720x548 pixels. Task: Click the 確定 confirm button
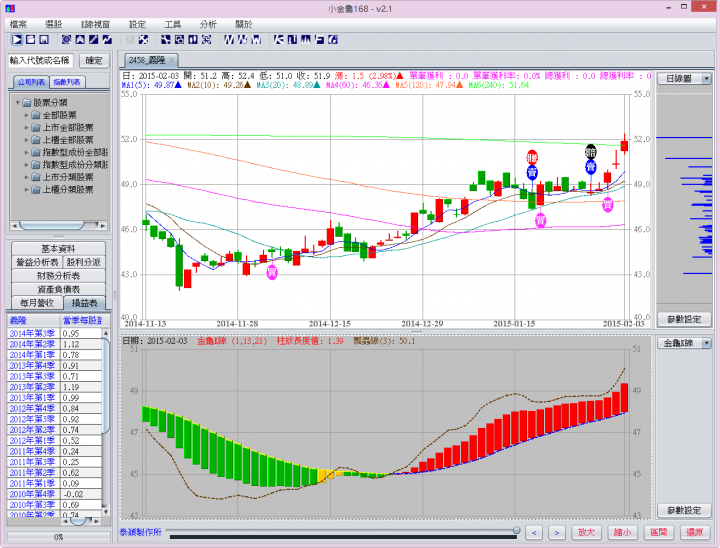pyautogui.click(x=94, y=60)
